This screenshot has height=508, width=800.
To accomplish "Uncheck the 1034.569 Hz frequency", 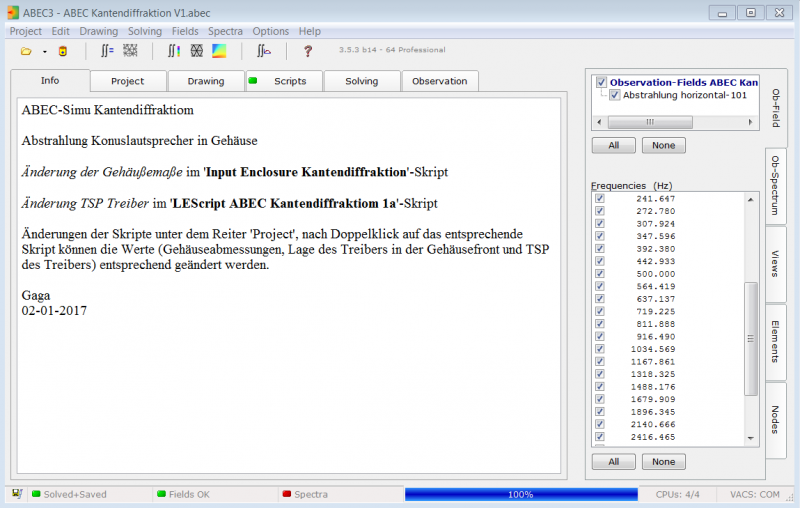I will pos(599,349).
